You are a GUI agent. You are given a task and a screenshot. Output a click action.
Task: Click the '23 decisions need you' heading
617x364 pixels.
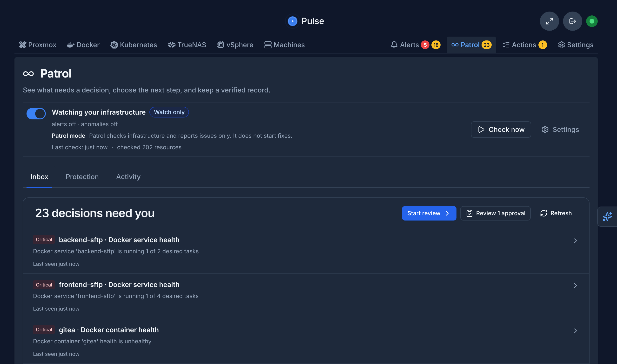click(95, 213)
